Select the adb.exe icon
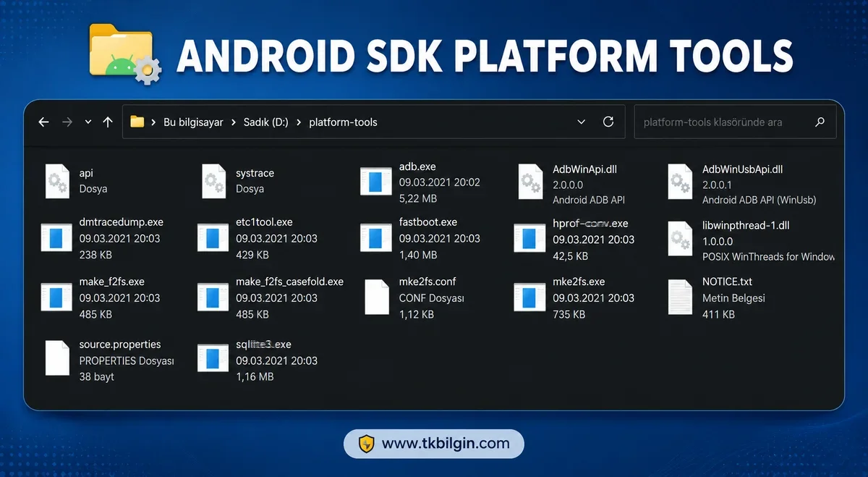Image resolution: width=868 pixels, height=477 pixels. point(375,181)
